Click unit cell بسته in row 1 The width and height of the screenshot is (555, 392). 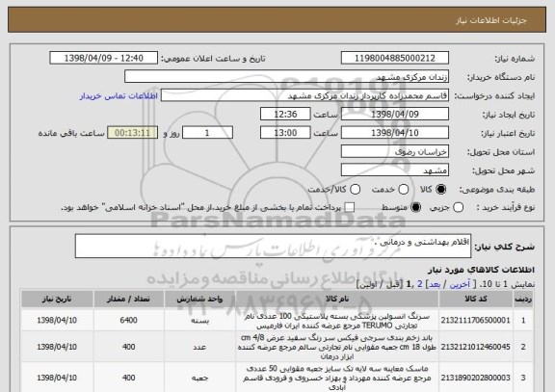(x=199, y=321)
